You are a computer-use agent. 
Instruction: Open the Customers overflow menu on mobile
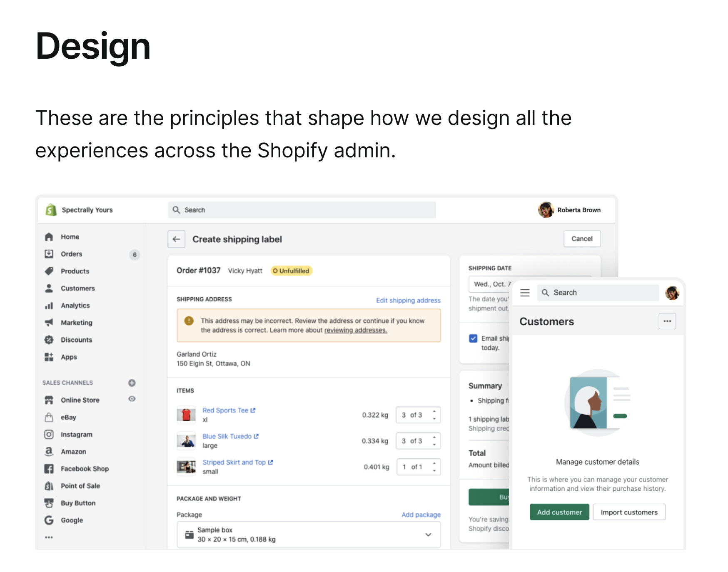coord(667,321)
